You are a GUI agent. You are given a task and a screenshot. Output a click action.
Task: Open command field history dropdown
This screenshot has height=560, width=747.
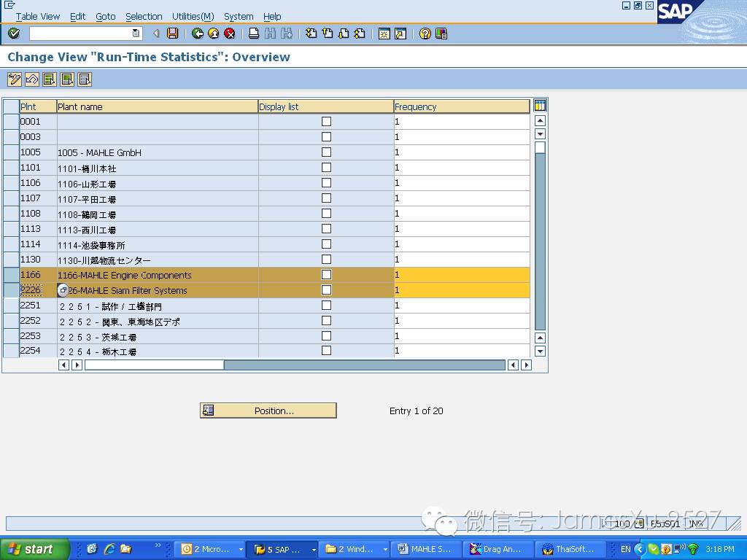[136, 33]
